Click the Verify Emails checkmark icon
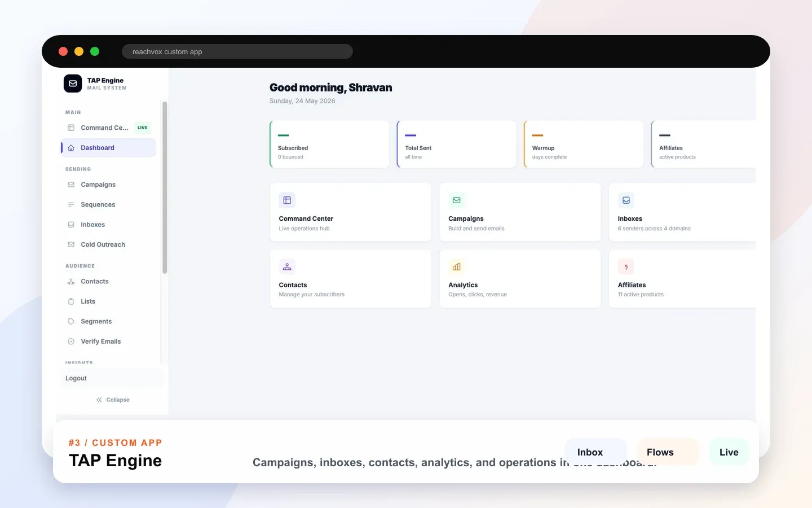812x508 pixels. coord(71,341)
